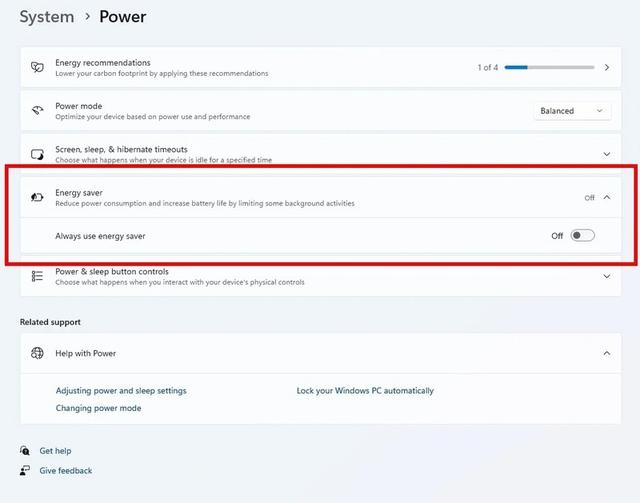Open Energy recommendations chevron arrow
Viewport: 640px width, 503px height.
607,67
